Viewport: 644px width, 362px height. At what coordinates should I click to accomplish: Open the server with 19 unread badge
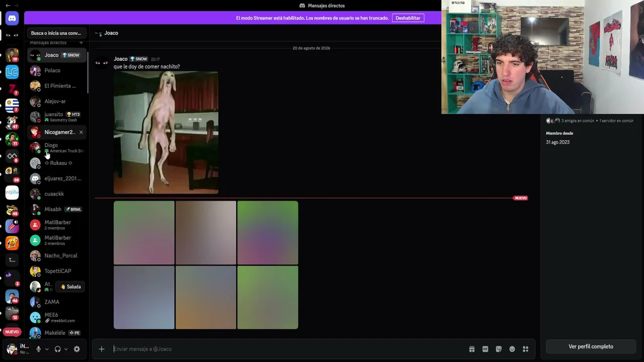click(x=12, y=55)
